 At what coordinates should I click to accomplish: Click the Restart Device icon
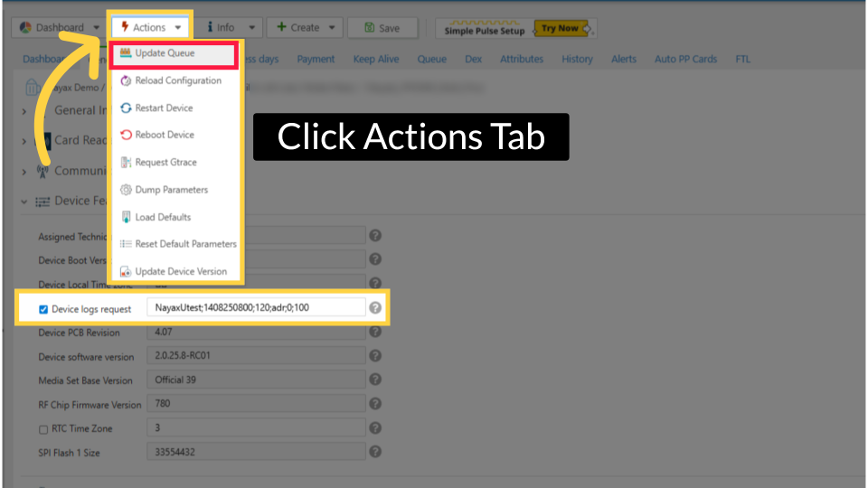click(126, 108)
